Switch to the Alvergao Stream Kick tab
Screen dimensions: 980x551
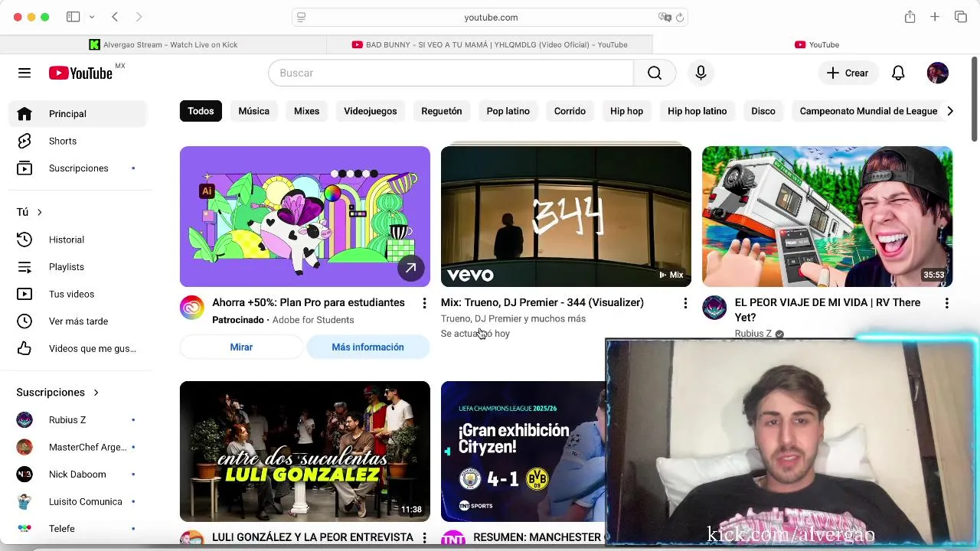coord(163,44)
